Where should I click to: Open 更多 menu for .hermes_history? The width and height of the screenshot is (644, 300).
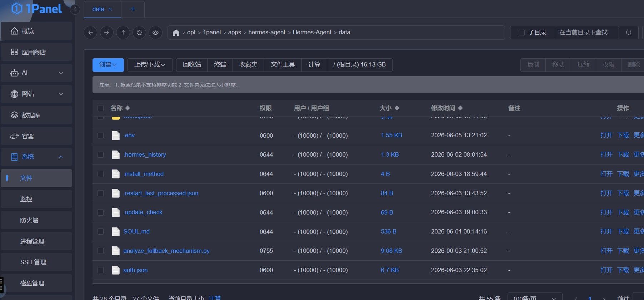pyautogui.click(x=639, y=155)
